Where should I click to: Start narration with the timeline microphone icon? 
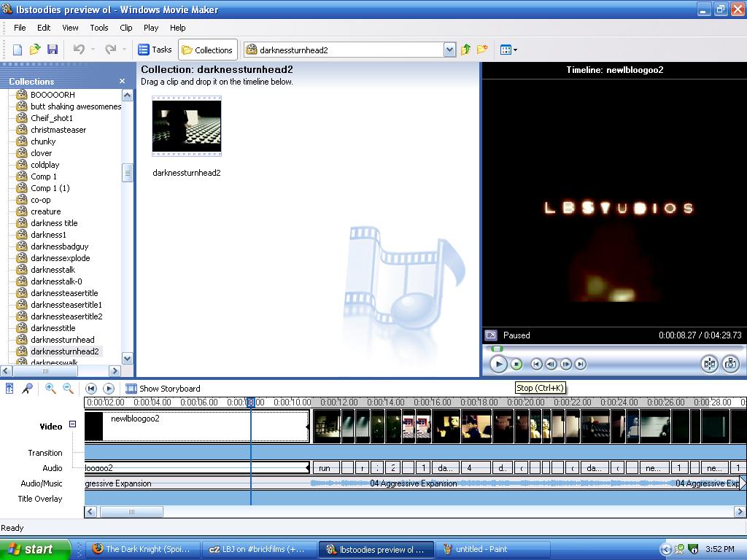(27, 388)
